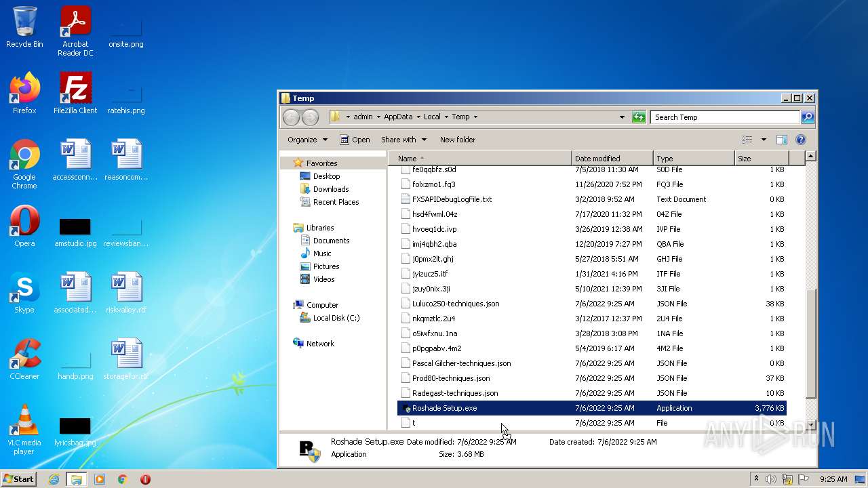
Task: Show hidden tray icons arrow
Action: point(756,479)
